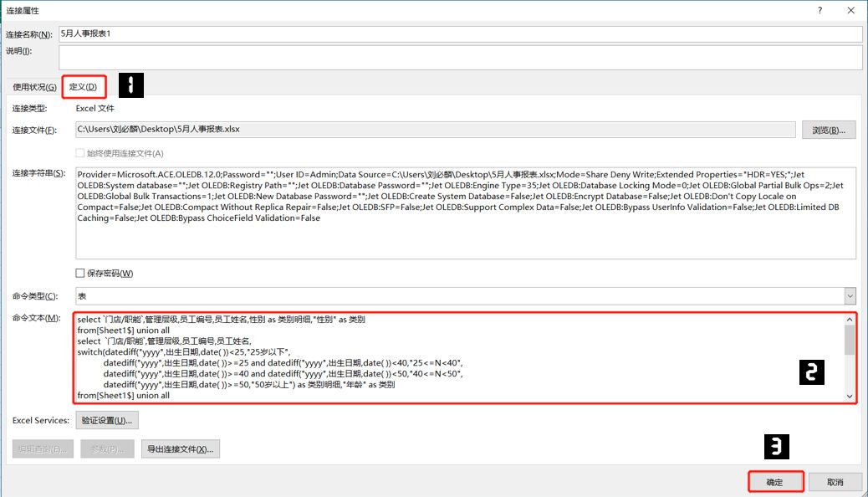
Task: Click 导出连接文件(X)... button
Action: (x=181, y=448)
